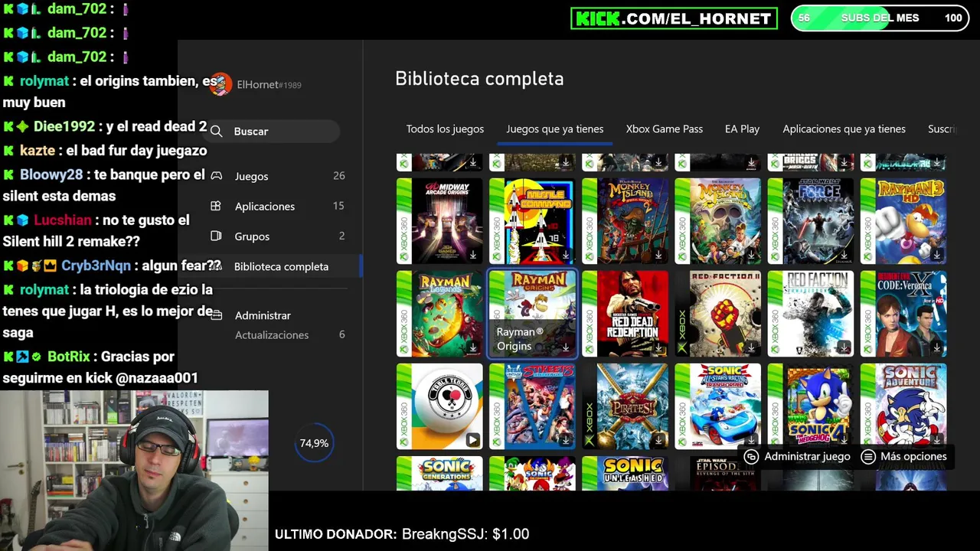
Task: Click the ElHornet profile avatar
Action: click(x=220, y=84)
